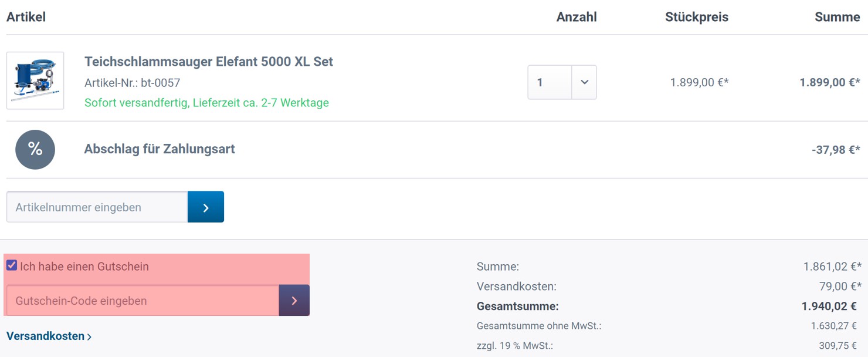Screen dimensions: 868x357
Task: Expand the quantity dropdown chevron
Action: 584,82
